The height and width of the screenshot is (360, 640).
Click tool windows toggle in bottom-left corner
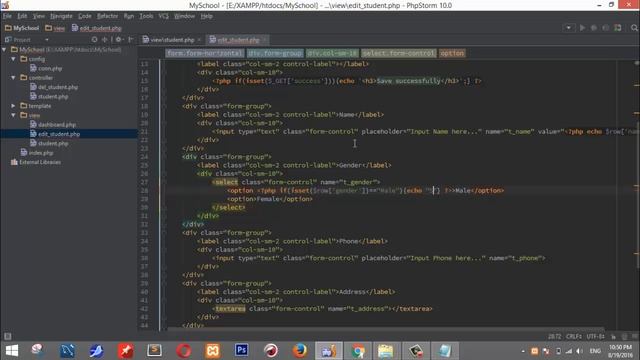point(7,336)
